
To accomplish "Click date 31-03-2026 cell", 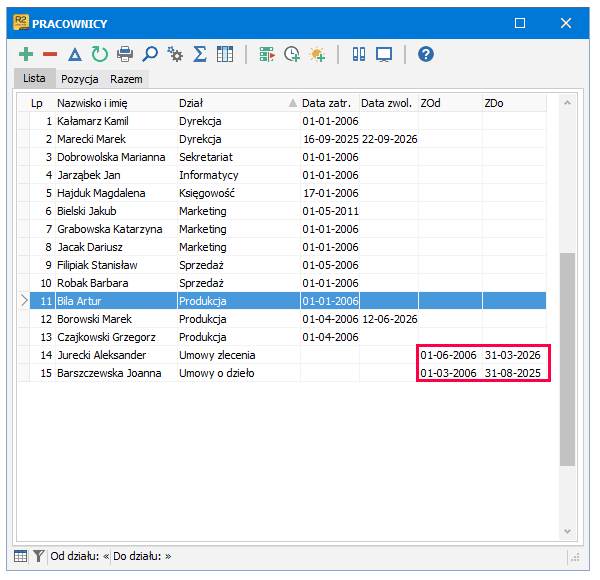I will [x=513, y=355].
